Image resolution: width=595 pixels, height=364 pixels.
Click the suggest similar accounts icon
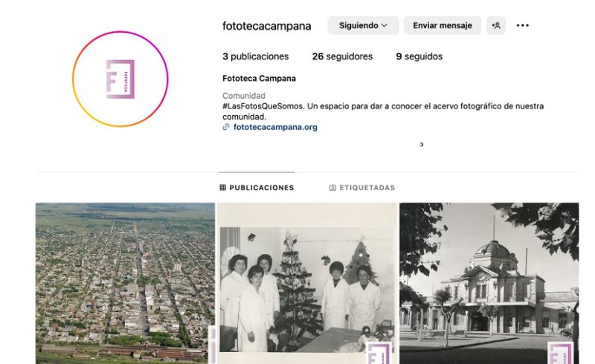tap(496, 25)
